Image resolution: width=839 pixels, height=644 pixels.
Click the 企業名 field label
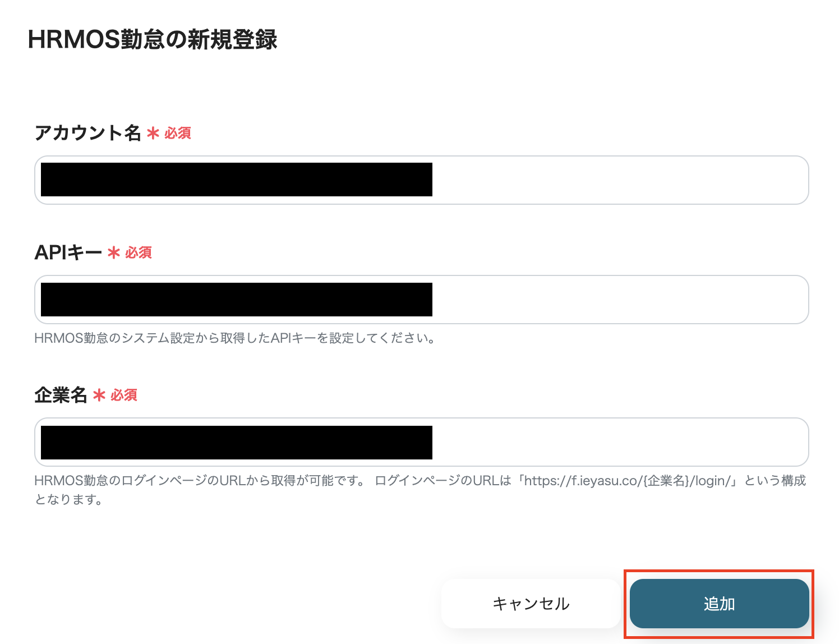click(x=61, y=395)
